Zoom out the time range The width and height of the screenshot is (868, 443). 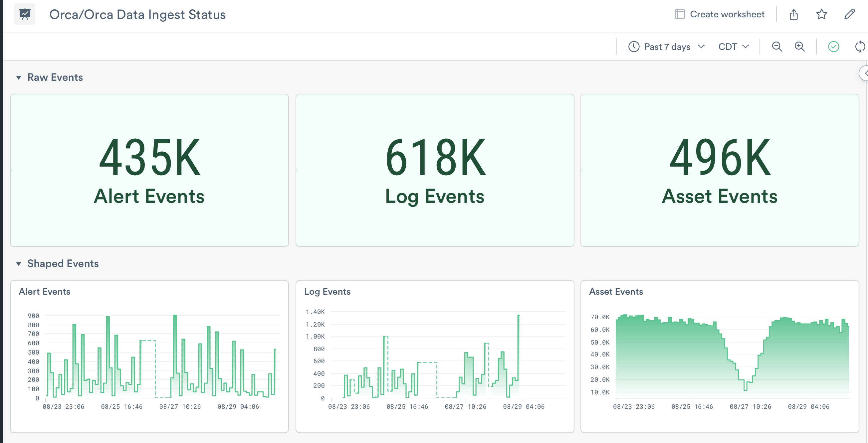tap(777, 47)
